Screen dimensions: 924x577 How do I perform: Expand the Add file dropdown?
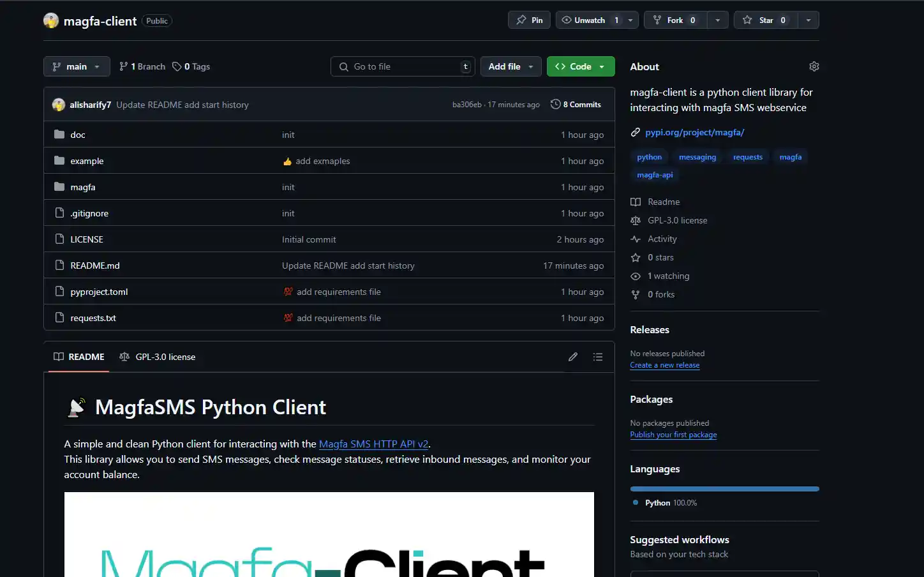(x=510, y=66)
